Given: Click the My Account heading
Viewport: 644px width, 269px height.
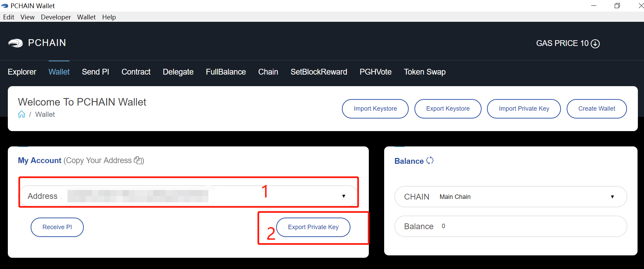Looking at the screenshot, I should coord(40,160).
